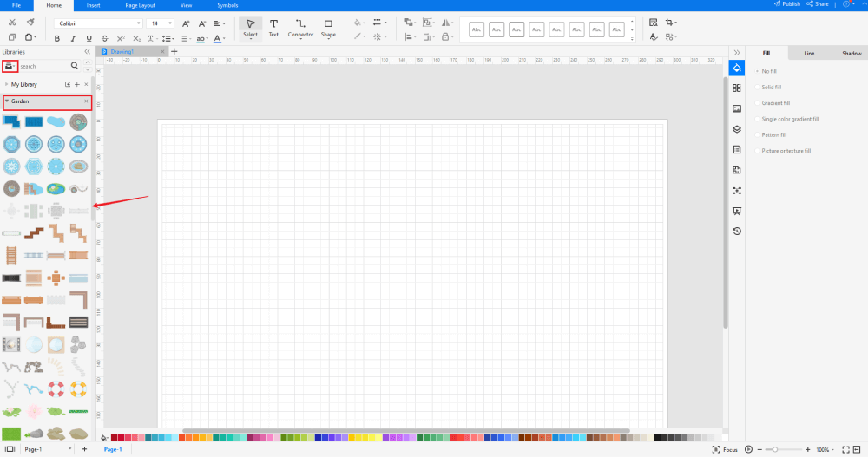Toggle bold formatting
This screenshot has height=457, width=868.
tap(57, 39)
